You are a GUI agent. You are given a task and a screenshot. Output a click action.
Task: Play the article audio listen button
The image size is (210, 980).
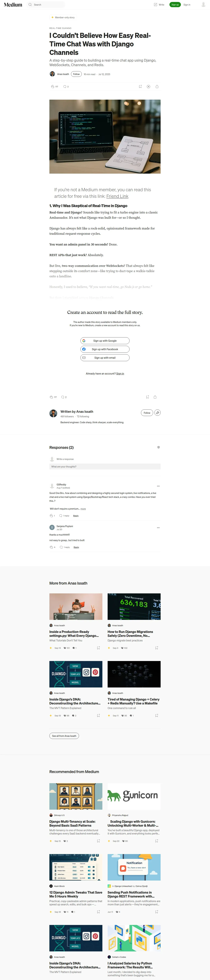148,87
